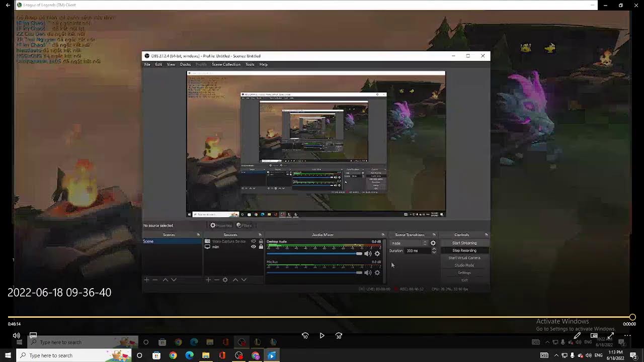This screenshot has width=644, height=362.
Task: Open subtitles and captions in video player
Action: pyautogui.click(x=33, y=335)
